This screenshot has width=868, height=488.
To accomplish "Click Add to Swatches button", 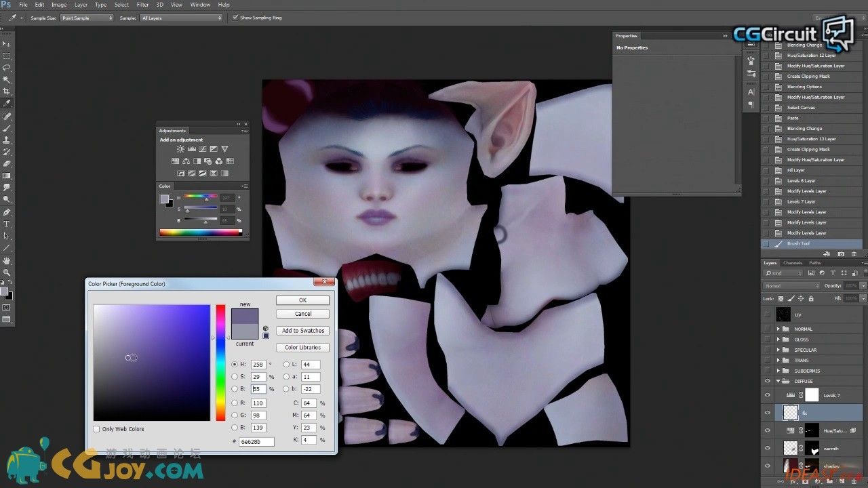I will tap(302, 331).
